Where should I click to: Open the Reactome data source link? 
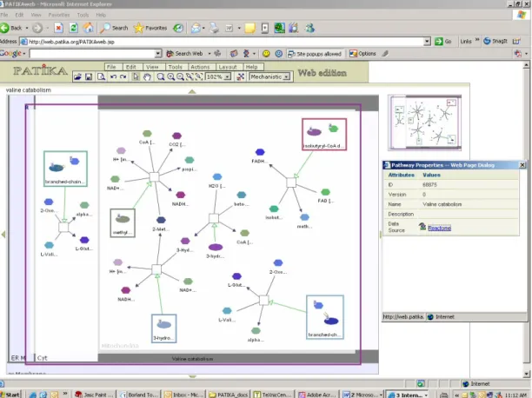[439, 228]
